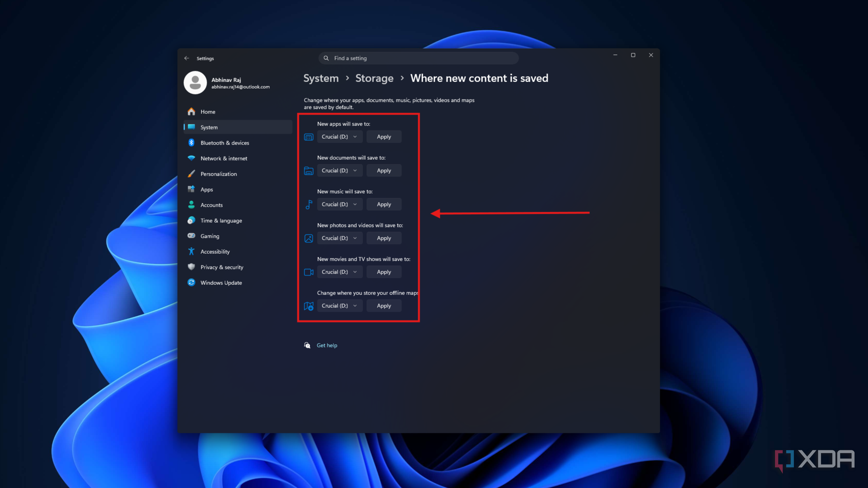This screenshot has height=488, width=868.
Task: Open the new apps drive dropdown
Action: pyautogui.click(x=340, y=137)
